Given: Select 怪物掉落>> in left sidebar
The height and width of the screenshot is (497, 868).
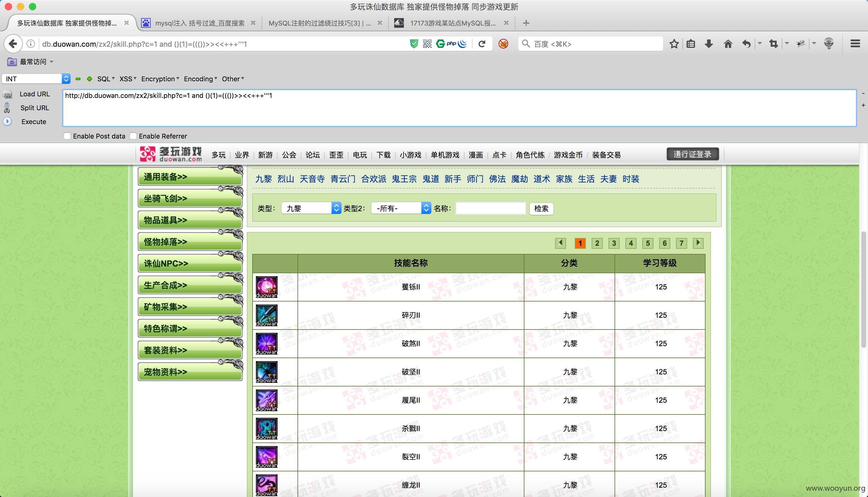Looking at the screenshot, I should point(190,242).
